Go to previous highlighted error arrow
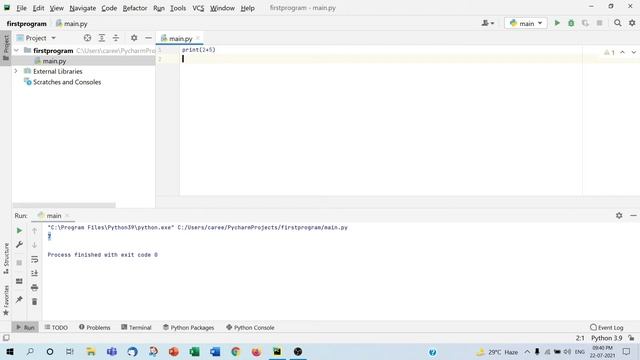Image resolution: width=640 pixels, height=360 pixels. [622, 52]
